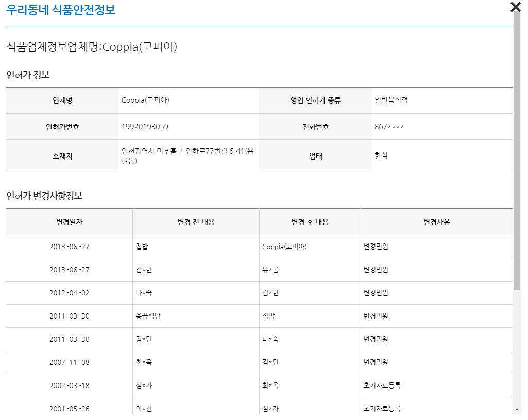This screenshot has height=420, width=528.
Task: Select the date 2007-11-08
Action: tap(70, 363)
